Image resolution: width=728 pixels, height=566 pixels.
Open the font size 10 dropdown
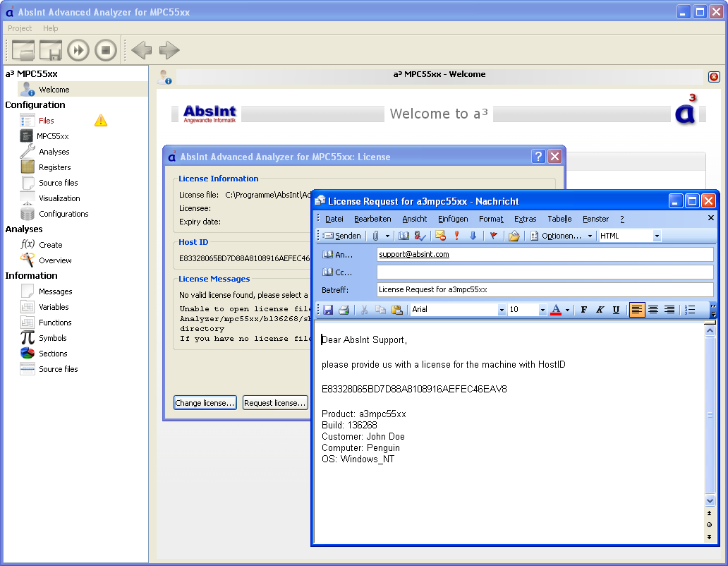(542, 310)
